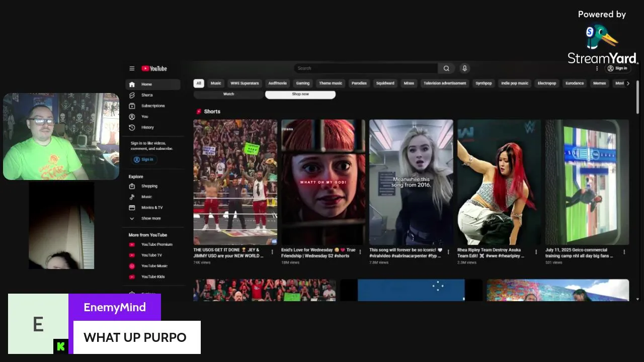Click Sign in button in the header
The image size is (644, 362).
pyautogui.click(x=617, y=68)
